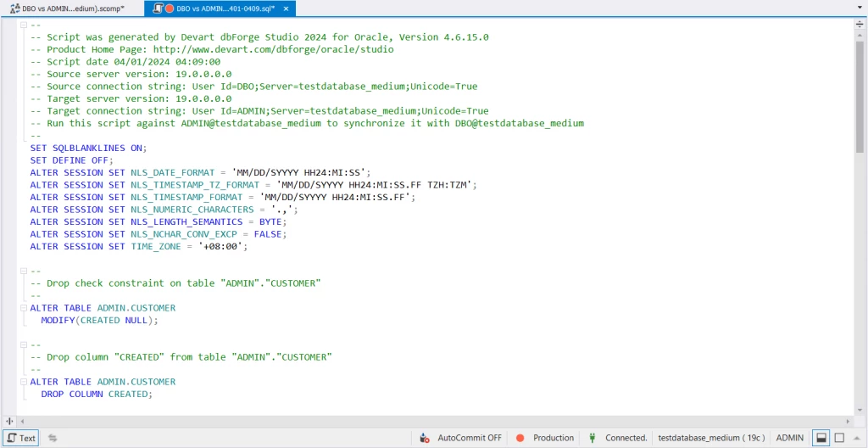Click the schema comparison icon on the .scomp tab

tap(14, 8)
